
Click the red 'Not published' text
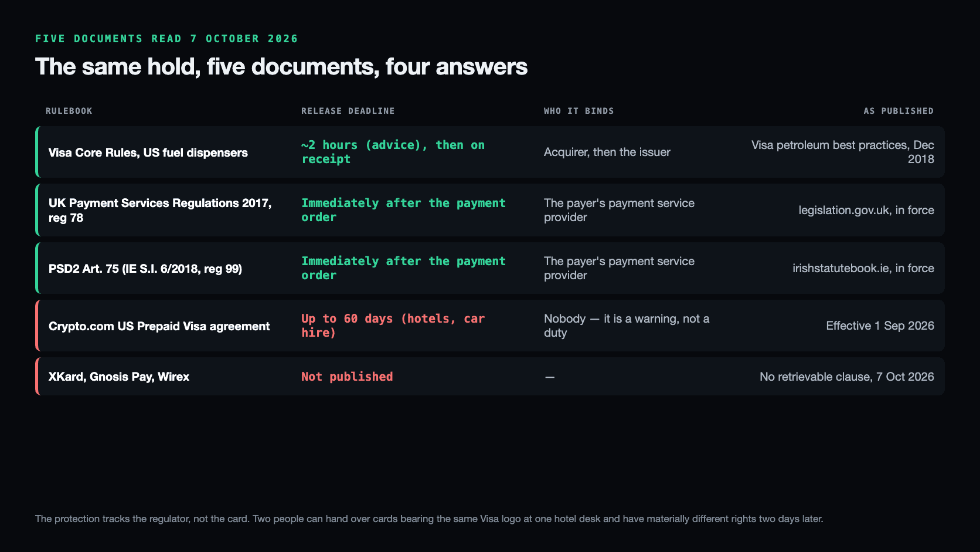pos(347,377)
